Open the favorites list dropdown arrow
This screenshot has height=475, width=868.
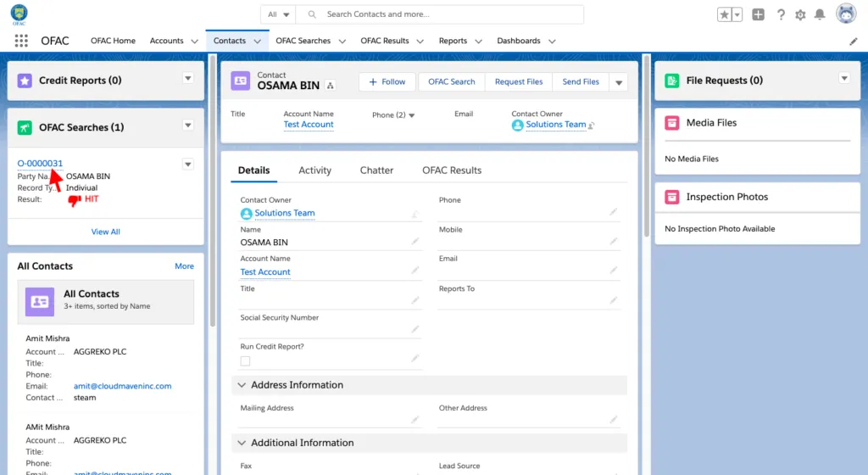coord(737,15)
